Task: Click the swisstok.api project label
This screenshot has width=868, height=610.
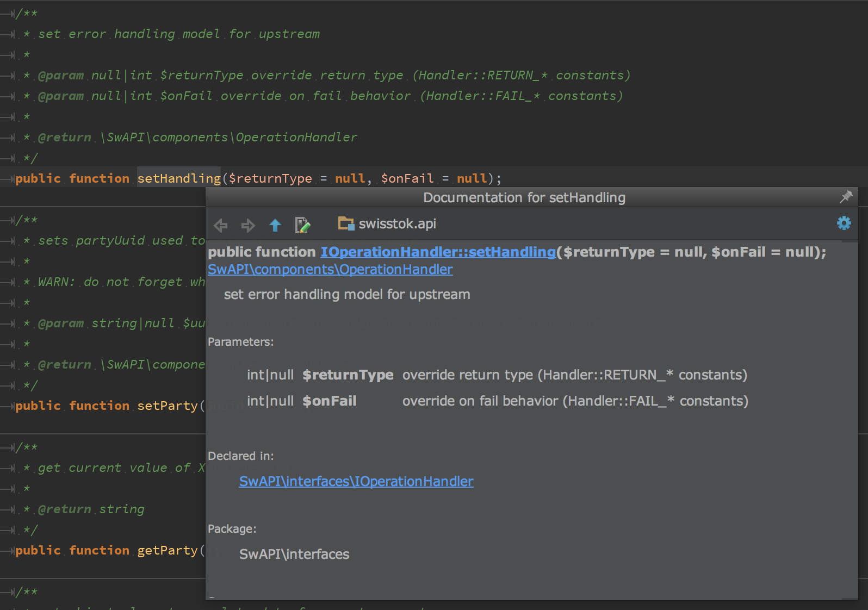Action: coord(398,224)
